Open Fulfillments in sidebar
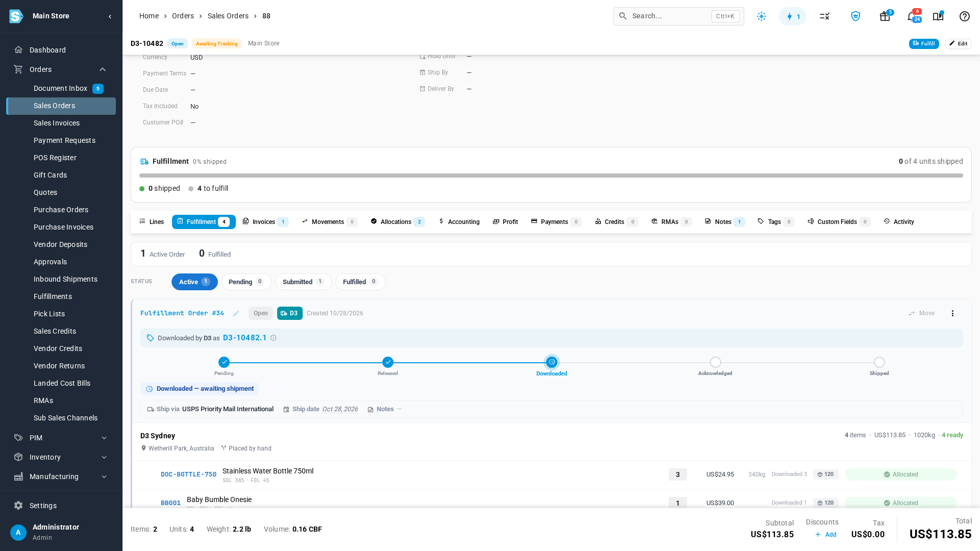Viewport: 980px width, 551px height. click(x=61, y=296)
